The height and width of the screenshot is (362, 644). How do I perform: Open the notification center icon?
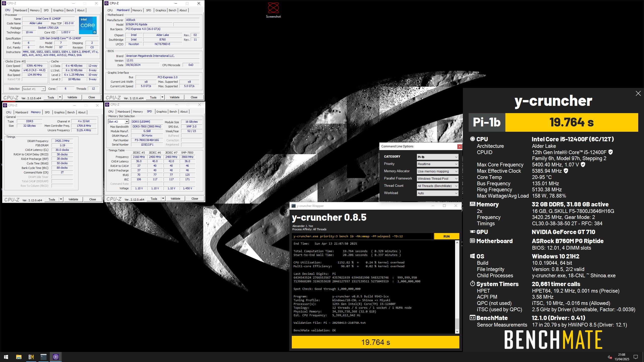(x=635, y=357)
